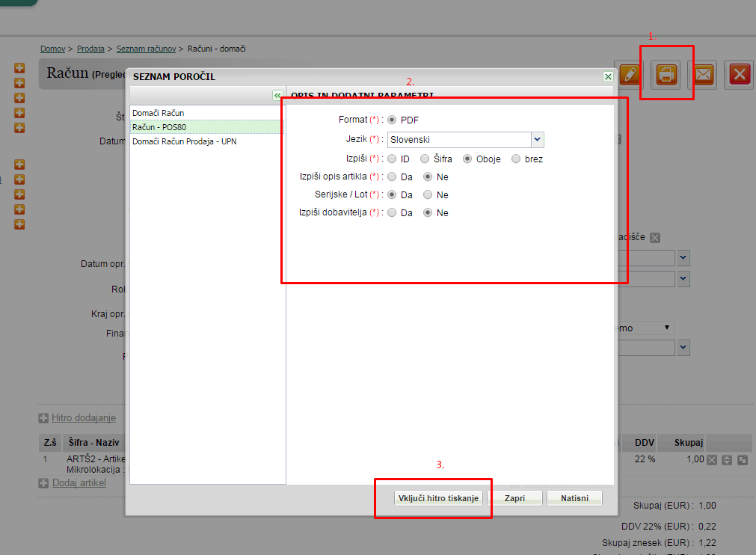The height and width of the screenshot is (555, 756).
Task: Click the X icon next to adišče
Action: pos(655,238)
